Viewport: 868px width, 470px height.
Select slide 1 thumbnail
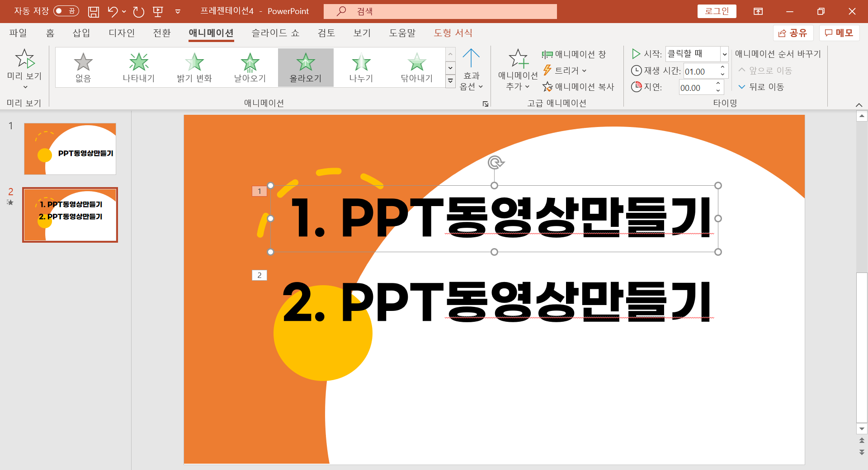pos(70,149)
